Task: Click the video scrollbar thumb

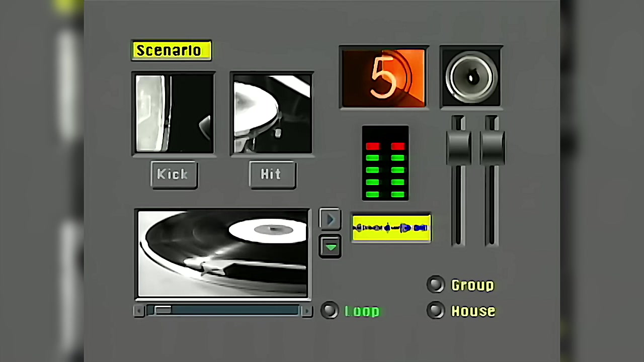Action: coord(163,311)
